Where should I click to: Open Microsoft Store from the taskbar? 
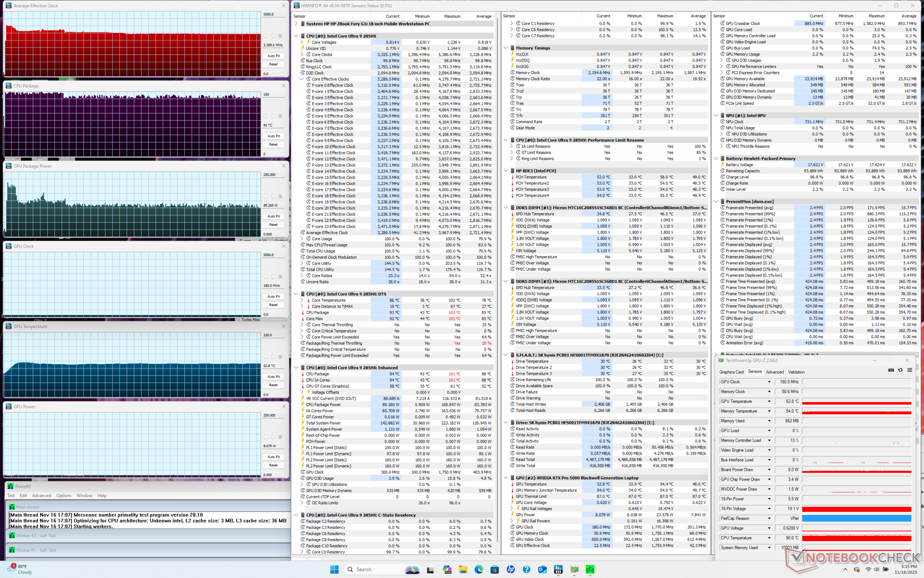click(x=494, y=569)
